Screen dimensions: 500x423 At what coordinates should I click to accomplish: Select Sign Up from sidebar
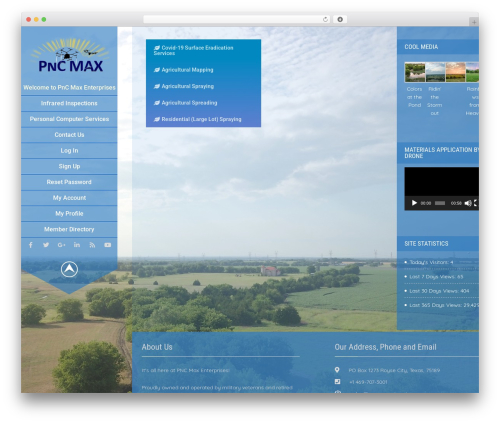(x=69, y=166)
